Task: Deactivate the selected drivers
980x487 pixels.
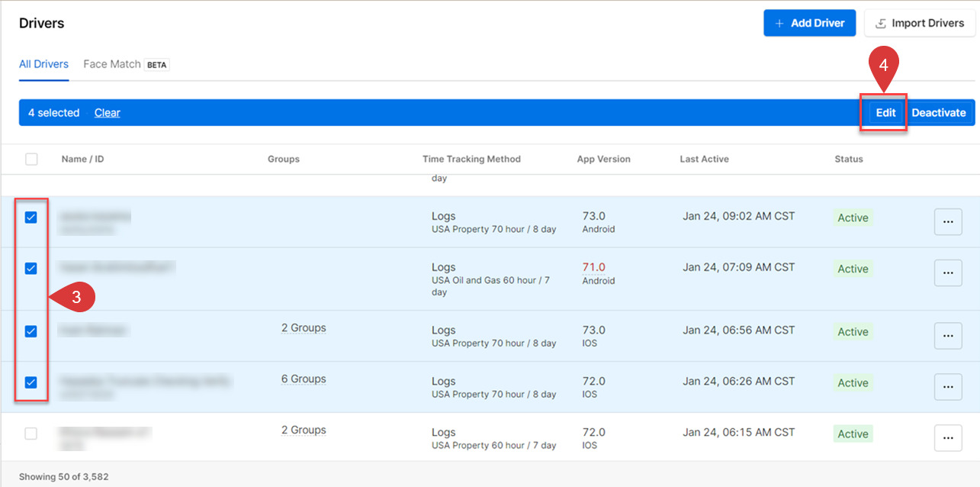Action: point(939,113)
